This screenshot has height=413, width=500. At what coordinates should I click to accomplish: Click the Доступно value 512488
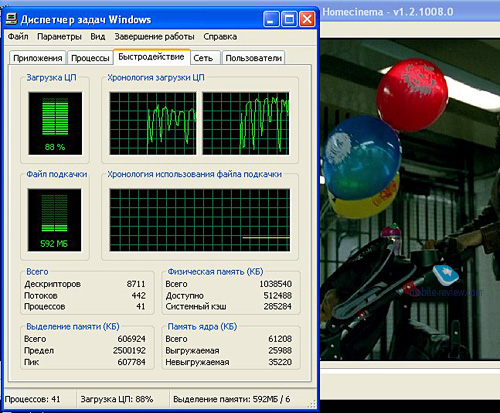[x=278, y=295]
